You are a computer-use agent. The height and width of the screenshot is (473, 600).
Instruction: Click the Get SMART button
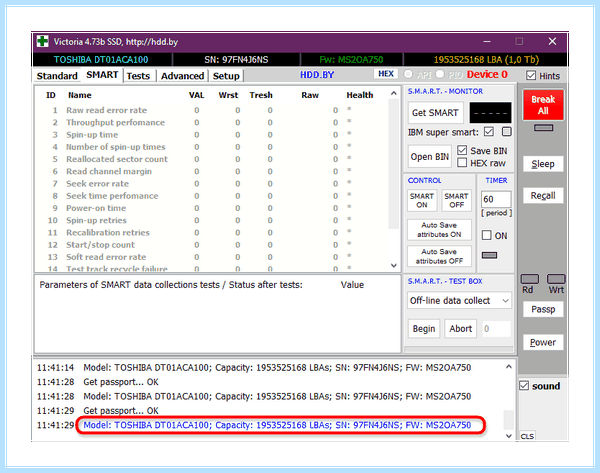tap(435, 113)
